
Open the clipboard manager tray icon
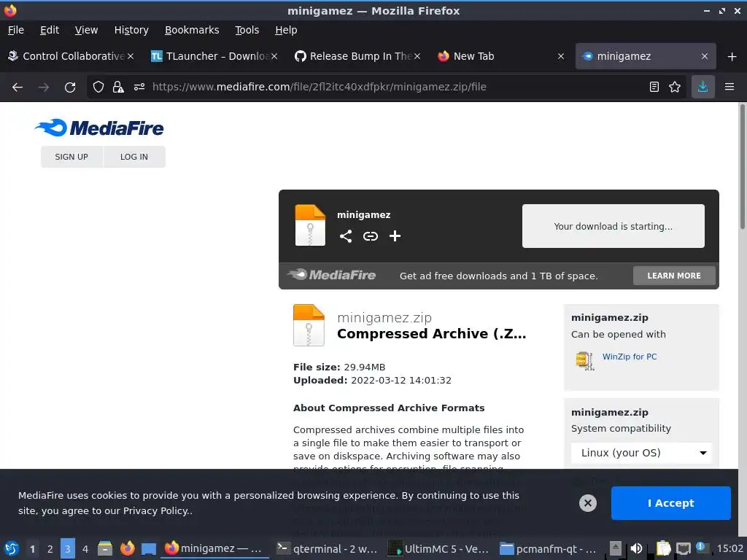pyautogui.click(x=663, y=548)
